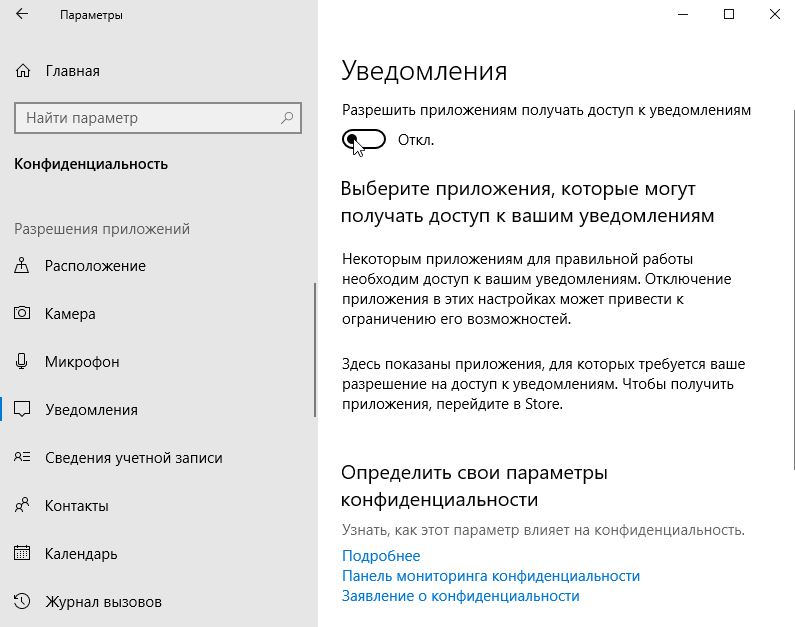Click the Microphone icon in sidebar

22,361
